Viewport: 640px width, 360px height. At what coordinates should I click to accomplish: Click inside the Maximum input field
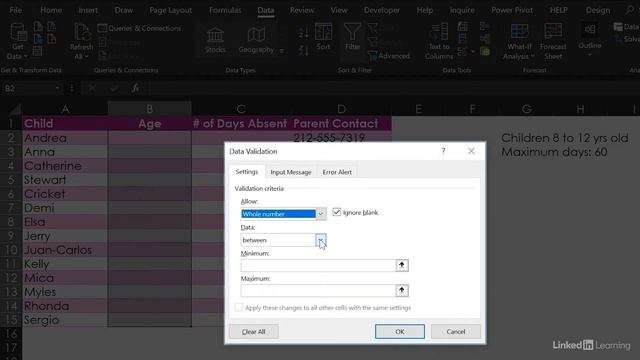[x=318, y=291]
